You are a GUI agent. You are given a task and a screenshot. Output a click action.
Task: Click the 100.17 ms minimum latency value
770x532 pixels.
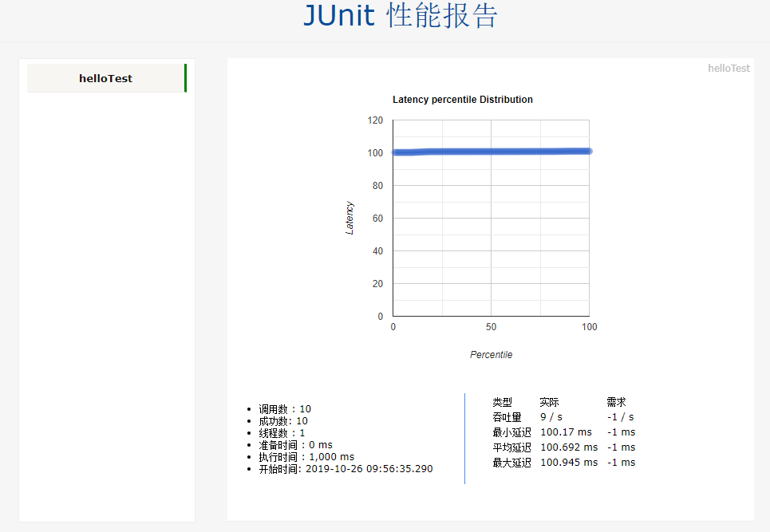tap(567, 432)
